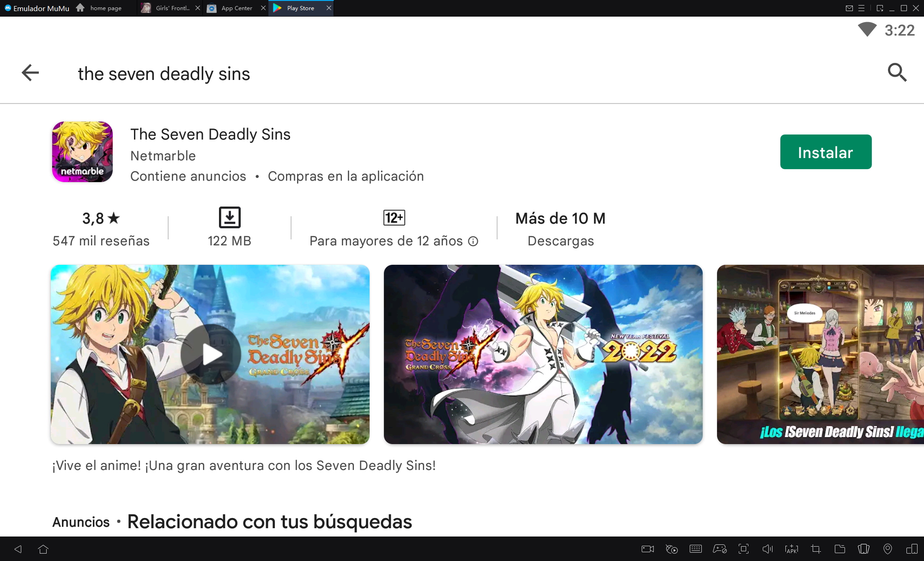The width and height of the screenshot is (924, 561).
Task: Open The Seven Deadly Sins app icon
Action: pos(82,152)
